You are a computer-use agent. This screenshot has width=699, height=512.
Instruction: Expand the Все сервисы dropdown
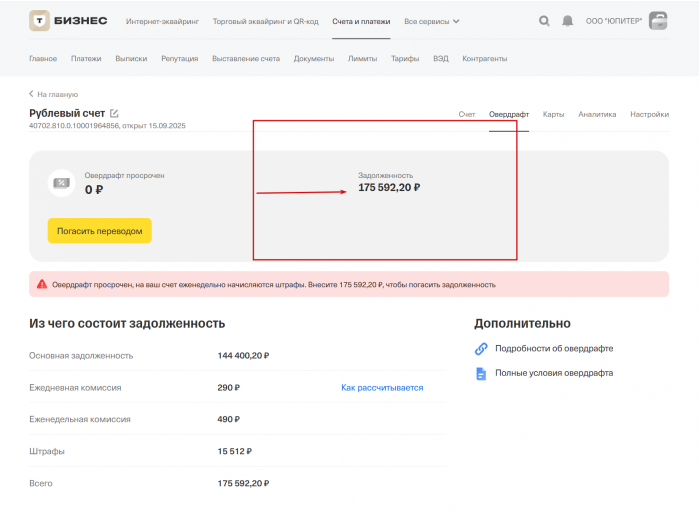432,21
